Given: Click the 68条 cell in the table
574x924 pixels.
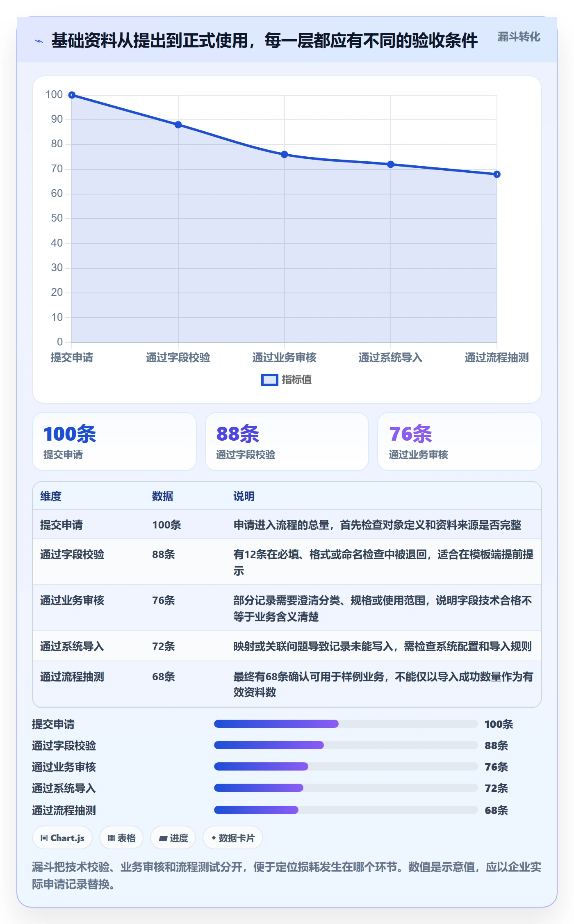Looking at the screenshot, I should [164, 677].
